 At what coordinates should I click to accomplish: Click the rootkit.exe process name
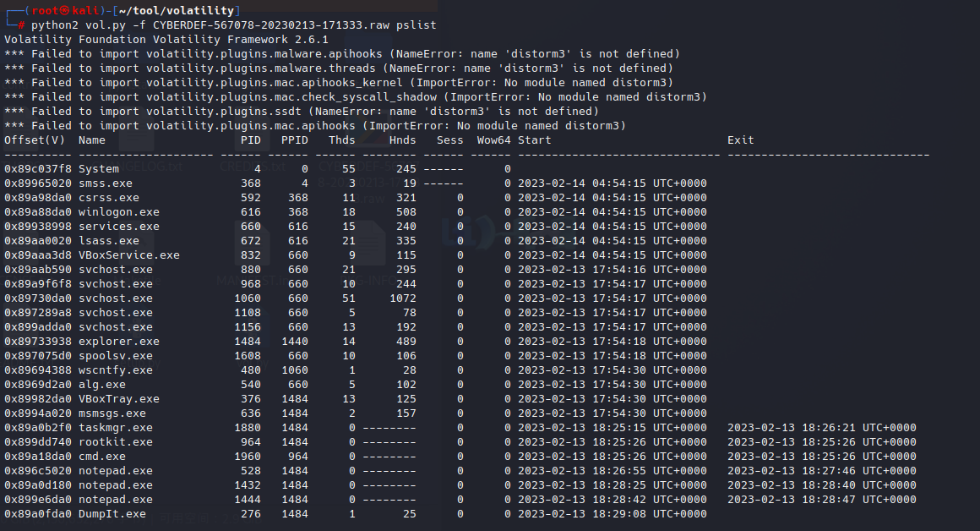tap(116, 441)
